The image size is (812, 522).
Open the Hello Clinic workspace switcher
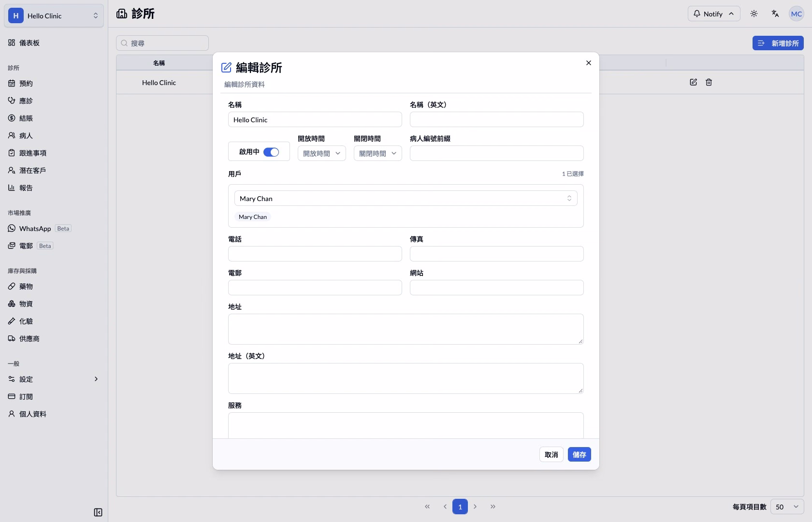coord(54,15)
